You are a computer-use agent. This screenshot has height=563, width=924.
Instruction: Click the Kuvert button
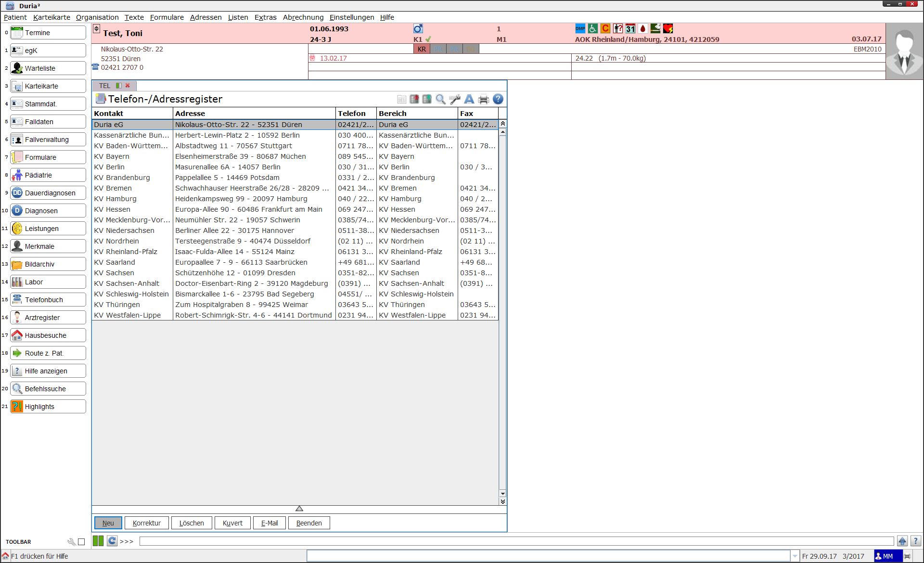232,523
